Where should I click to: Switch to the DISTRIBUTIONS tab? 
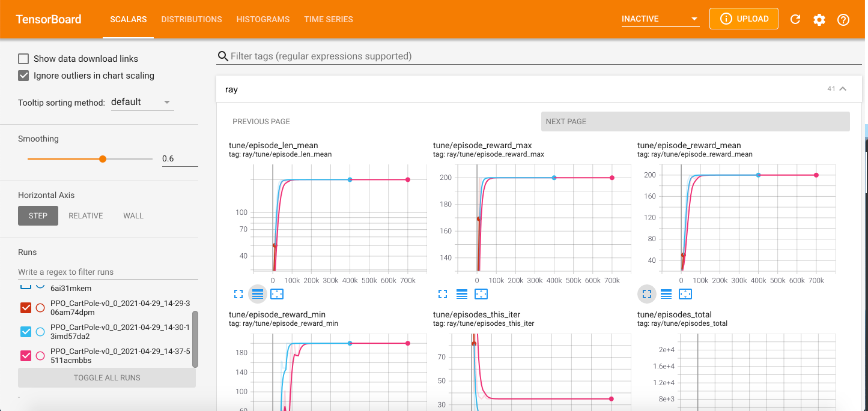click(x=192, y=19)
